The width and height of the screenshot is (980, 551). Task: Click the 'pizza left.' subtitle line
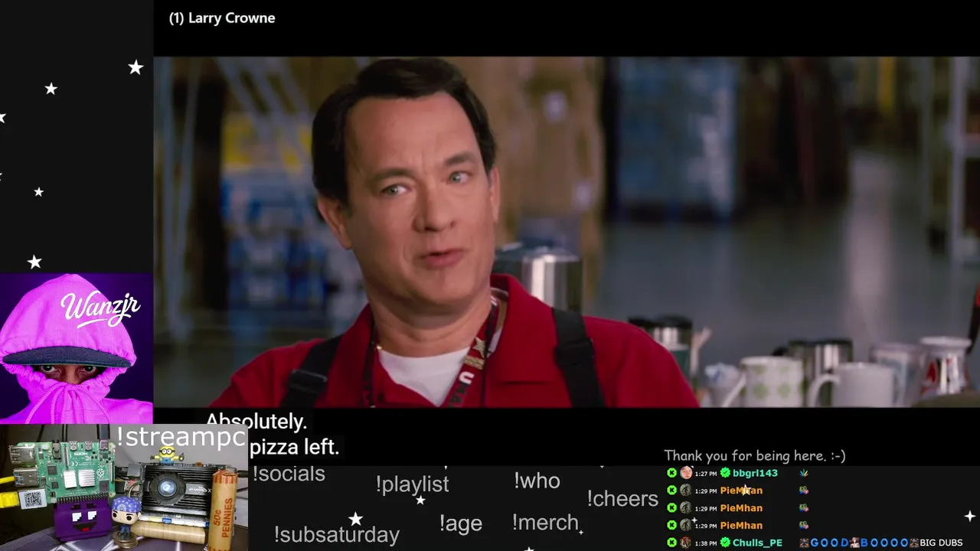pyautogui.click(x=294, y=447)
